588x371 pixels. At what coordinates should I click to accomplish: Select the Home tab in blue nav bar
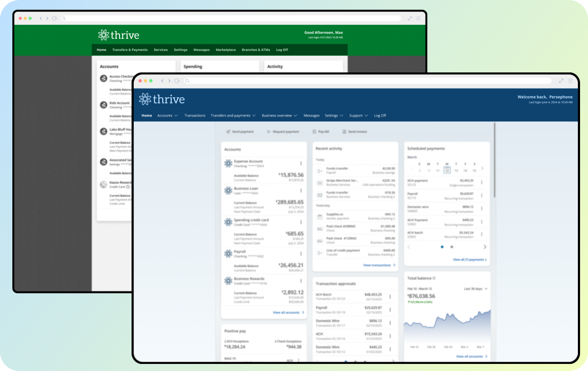point(147,116)
